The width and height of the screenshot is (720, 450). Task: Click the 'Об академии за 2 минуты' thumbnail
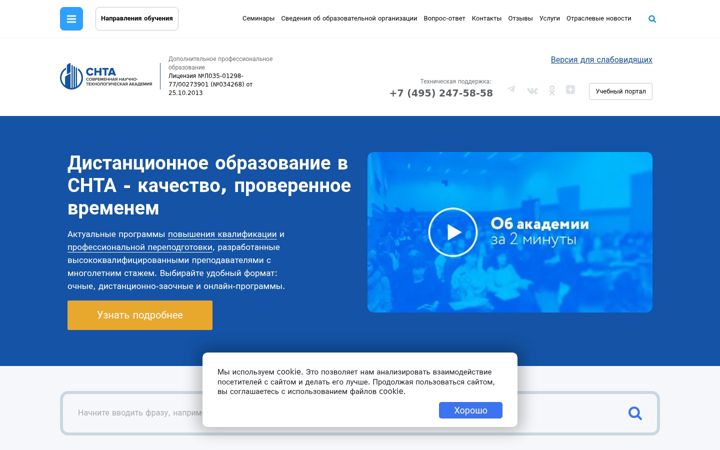coord(510,232)
